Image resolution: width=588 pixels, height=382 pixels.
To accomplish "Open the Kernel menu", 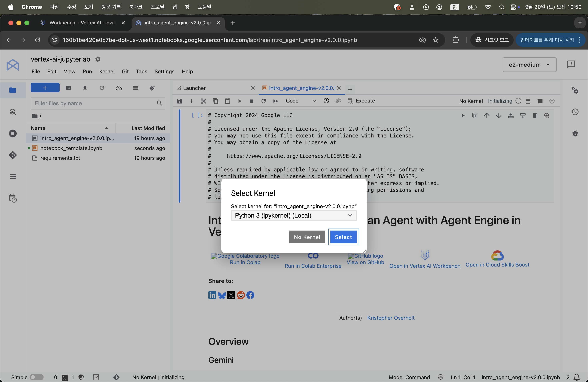I will [106, 72].
